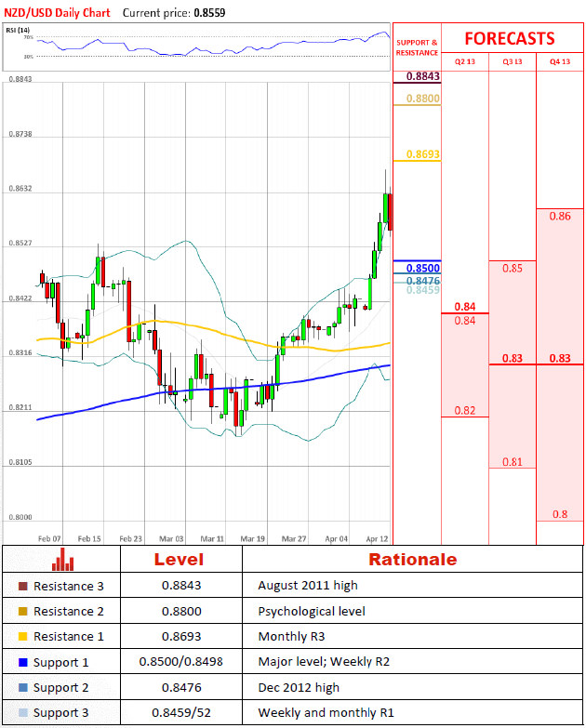Click the 0.82 forecast value in Q2 13
This screenshot has height=728, width=586.
(x=465, y=410)
